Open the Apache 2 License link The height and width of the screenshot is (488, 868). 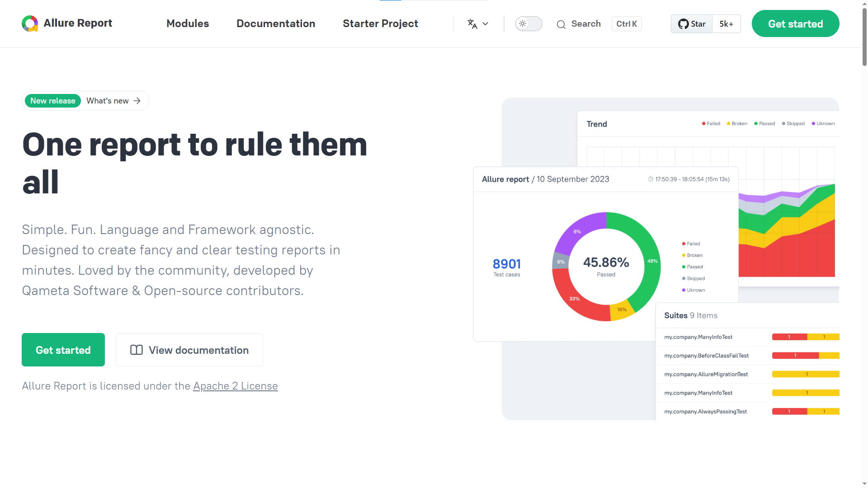(236, 386)
